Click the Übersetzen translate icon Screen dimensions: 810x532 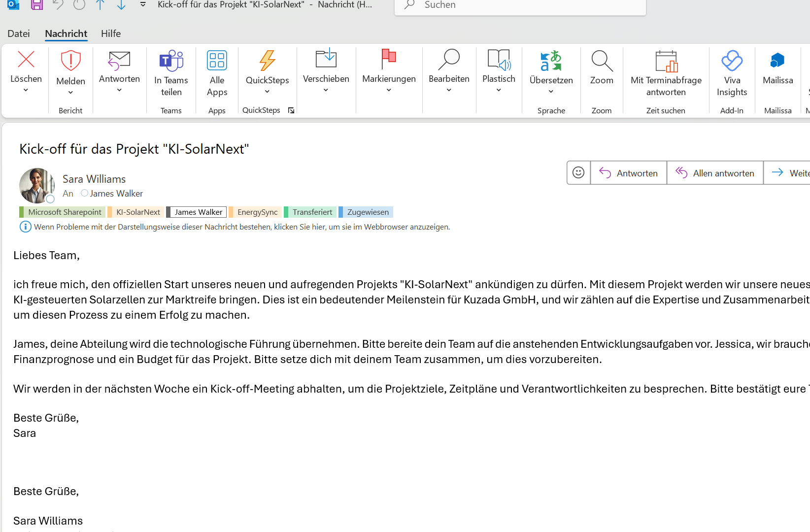click(551, 61)
